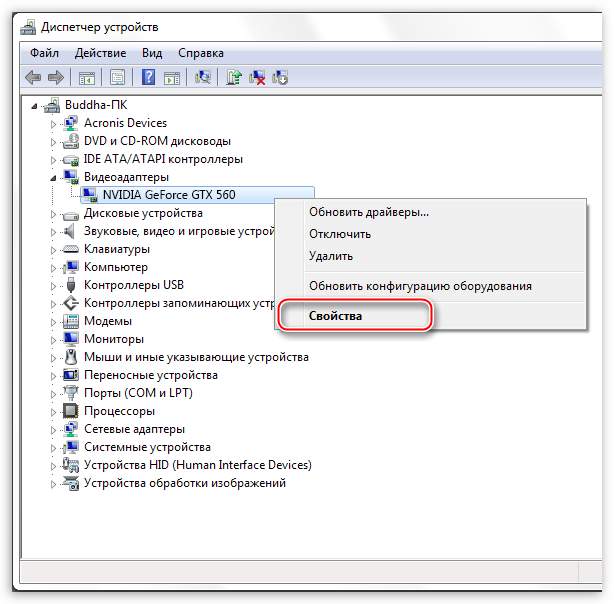The width and height of the screenshot is (614, 604).
Task: Open the Properties sheet toolbar icon
Action: tap(118, 77)
